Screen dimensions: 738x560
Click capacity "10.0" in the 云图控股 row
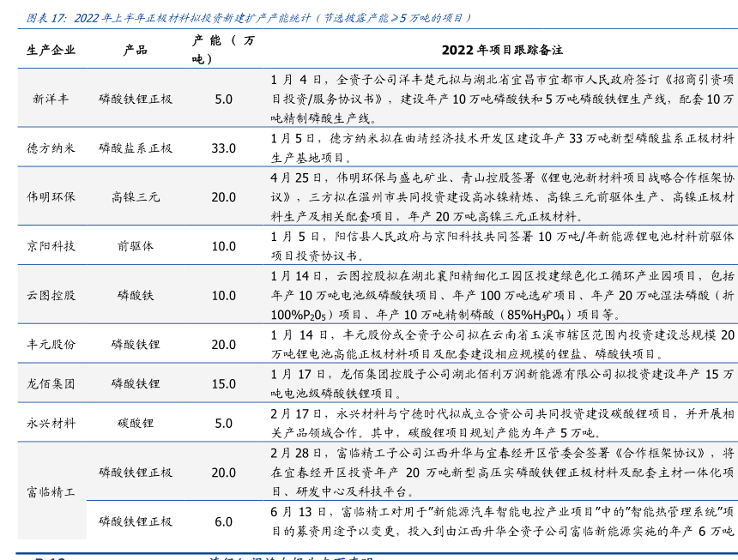[224, 296]
